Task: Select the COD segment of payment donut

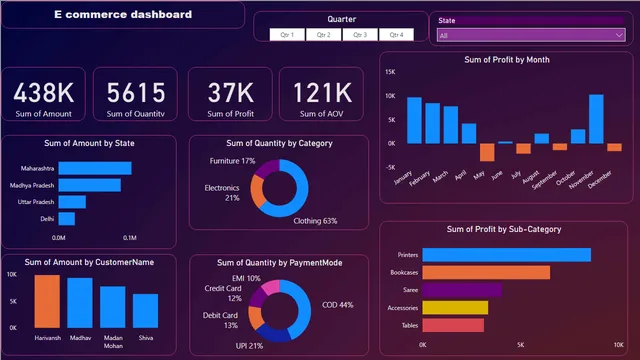Action: click(x=303, y=309)
